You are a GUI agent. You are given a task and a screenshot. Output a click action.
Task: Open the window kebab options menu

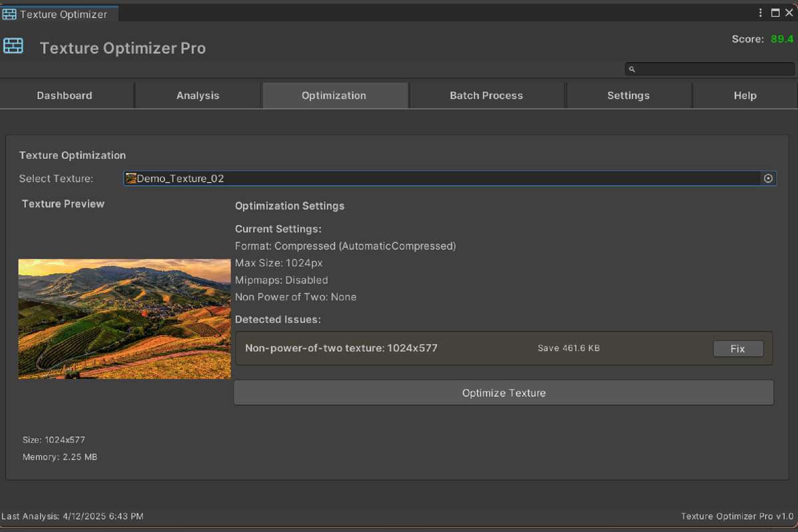761,13
